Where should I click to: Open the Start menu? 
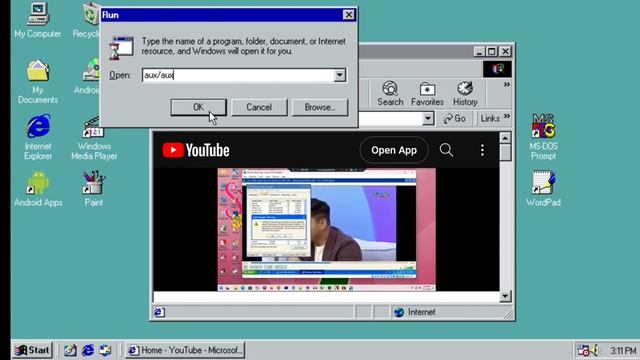pyautogui.click(x=32, y=350)
